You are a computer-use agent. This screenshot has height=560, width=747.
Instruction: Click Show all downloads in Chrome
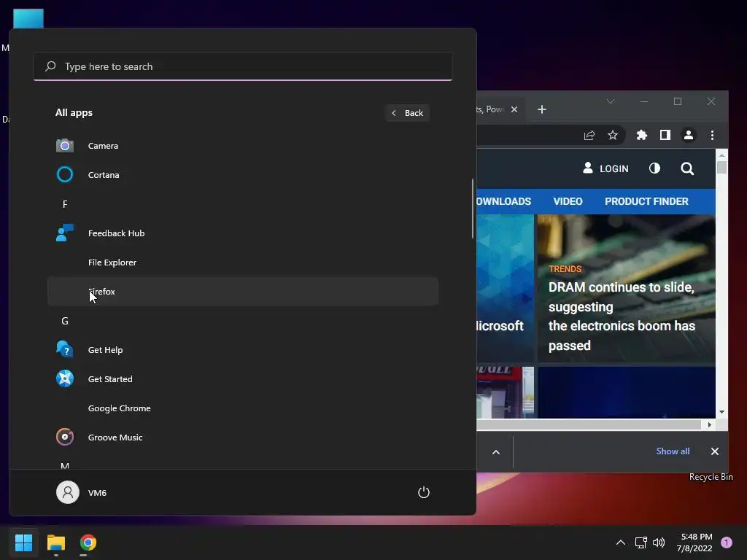(673, 451)
